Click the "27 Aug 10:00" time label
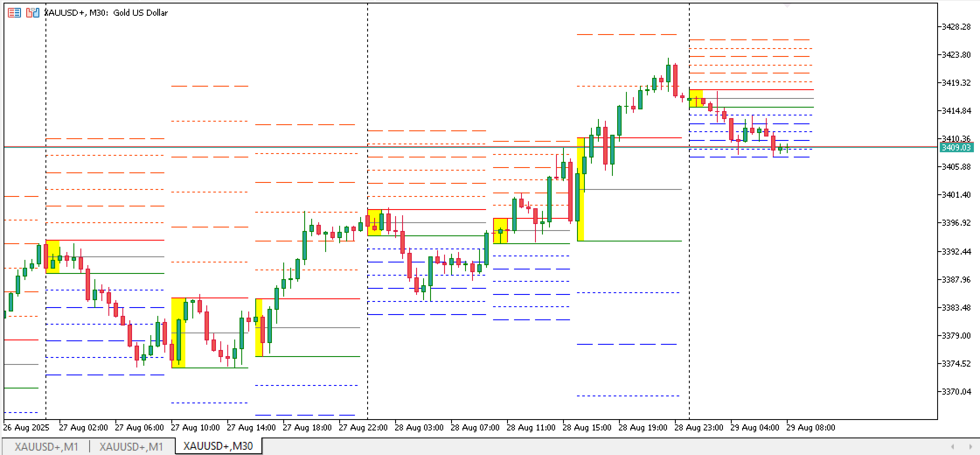This screenshot has width=980, height=455. (195, 428)
